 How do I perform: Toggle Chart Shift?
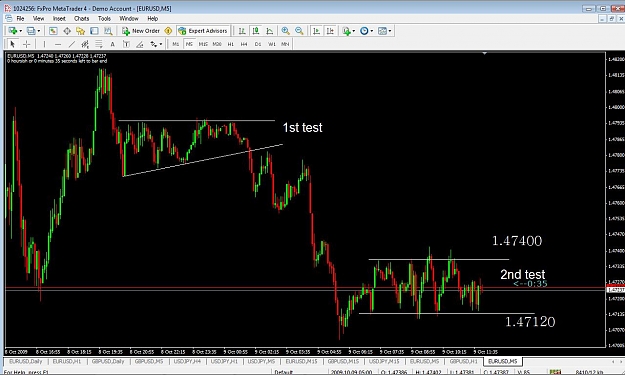tap(330, 31)
